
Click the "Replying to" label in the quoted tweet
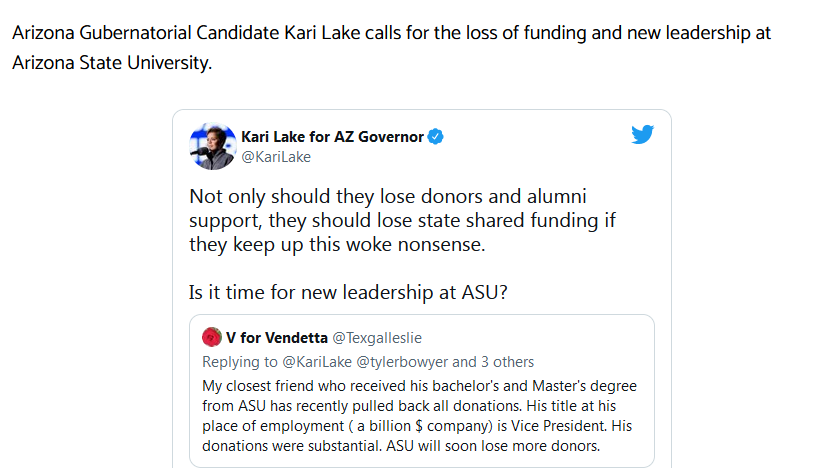240,362
